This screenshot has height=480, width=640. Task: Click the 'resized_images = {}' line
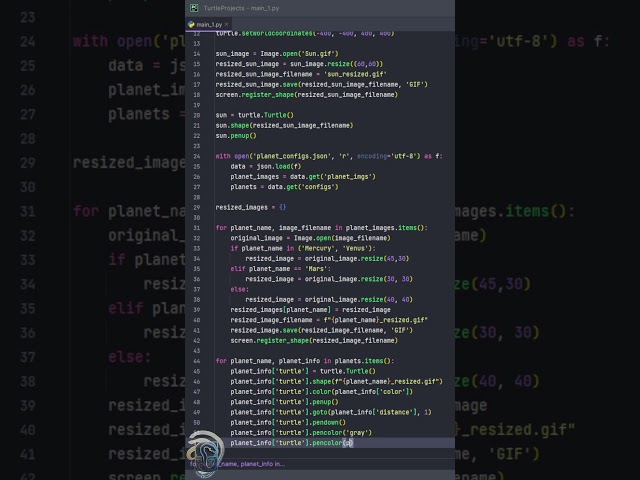(251, 207)
